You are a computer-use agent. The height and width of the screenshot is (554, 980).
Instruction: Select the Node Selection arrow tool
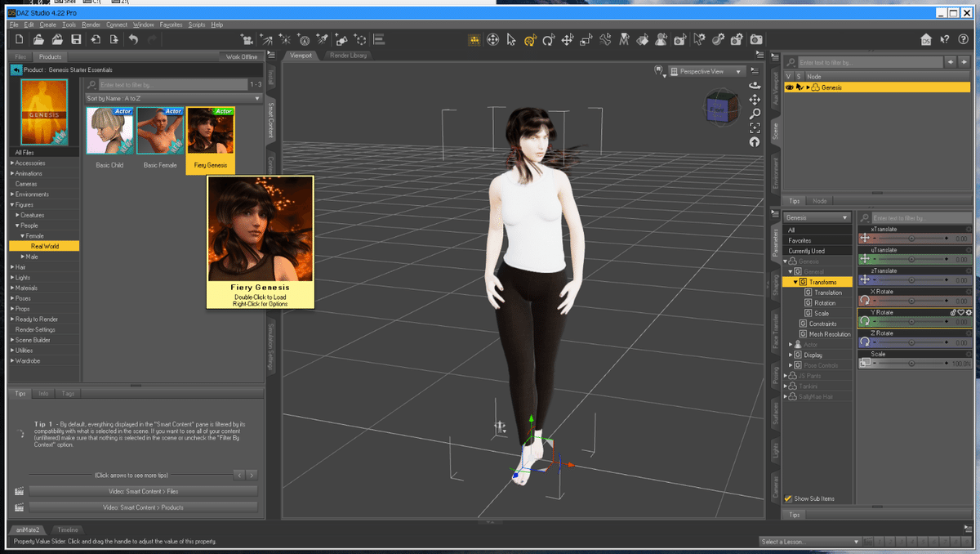click(x=511, y=39)
